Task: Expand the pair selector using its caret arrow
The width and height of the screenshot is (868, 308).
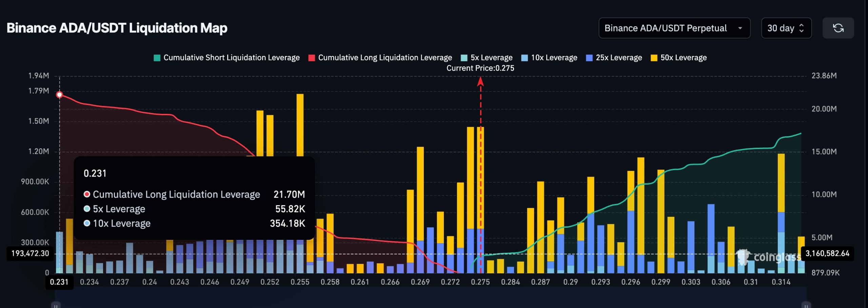Action: click(x=741, y=28)
